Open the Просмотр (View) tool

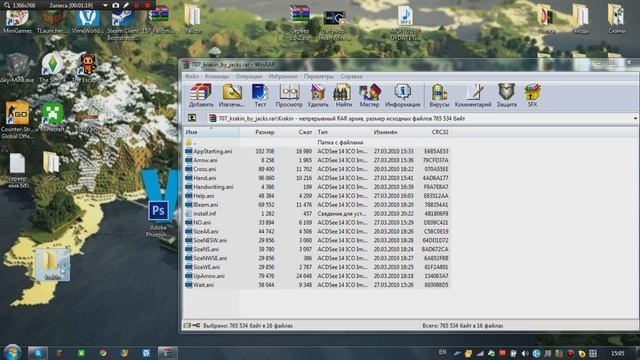click(289, 95)
